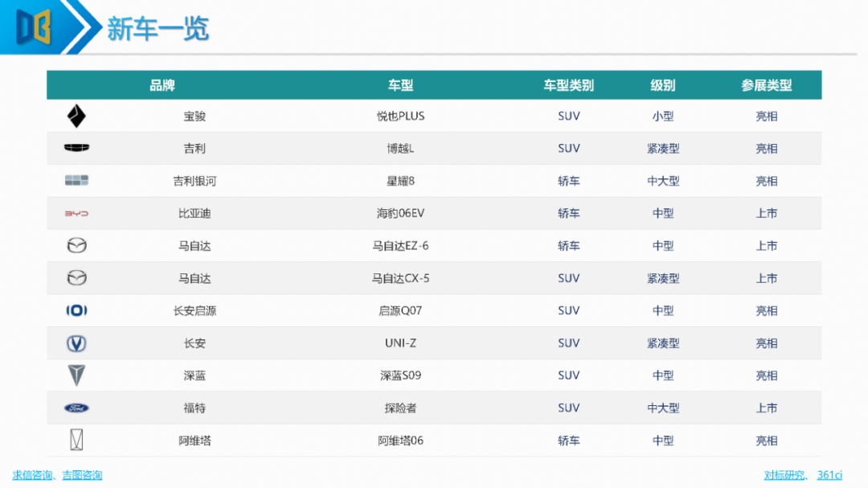Click 紧凑型 in the 博越L row

click(x=662, y=149)
